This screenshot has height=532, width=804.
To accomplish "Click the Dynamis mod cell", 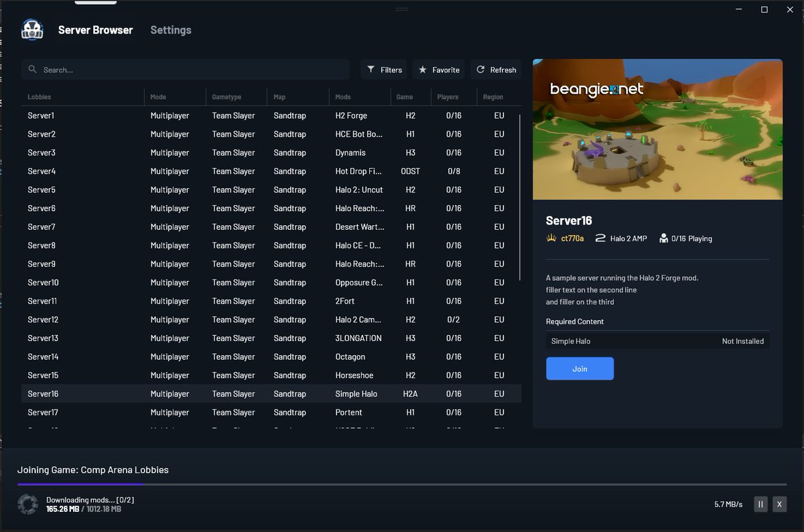I will point(350,153).
